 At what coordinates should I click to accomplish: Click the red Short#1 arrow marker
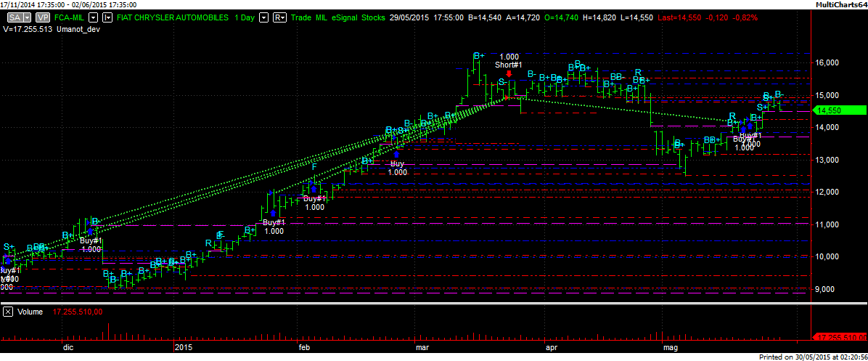(509, 73)
